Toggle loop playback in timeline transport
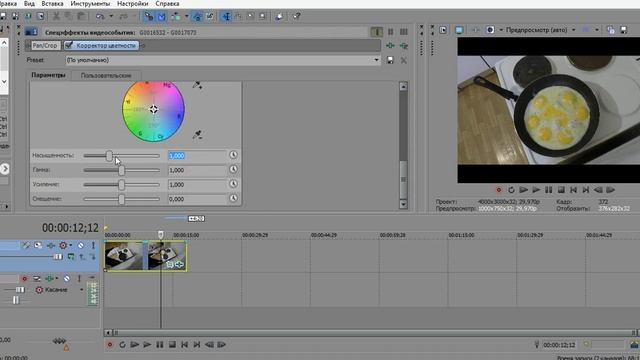 tap(122, 345)
